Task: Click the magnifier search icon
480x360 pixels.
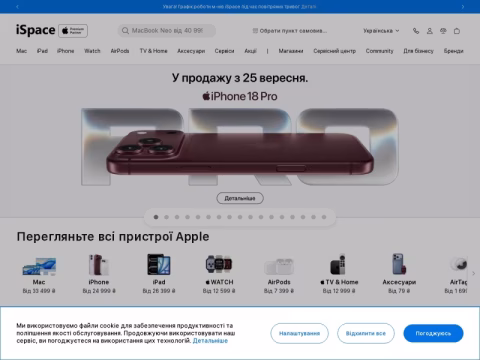Action: click(125, 31)
